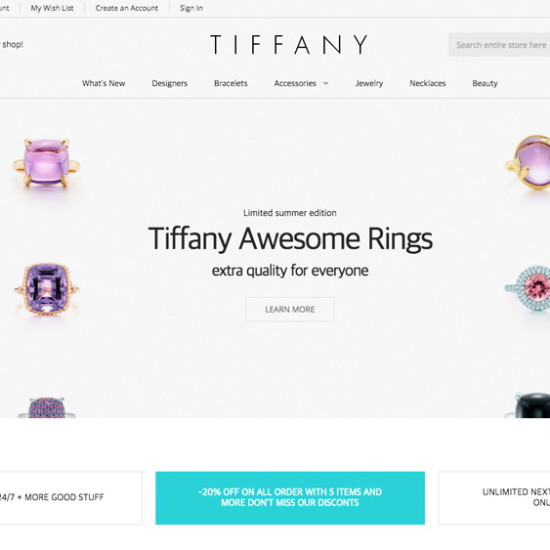Open the Necklaces category
Viewport: 550px width, 550px height.
(x=428, y=83)
